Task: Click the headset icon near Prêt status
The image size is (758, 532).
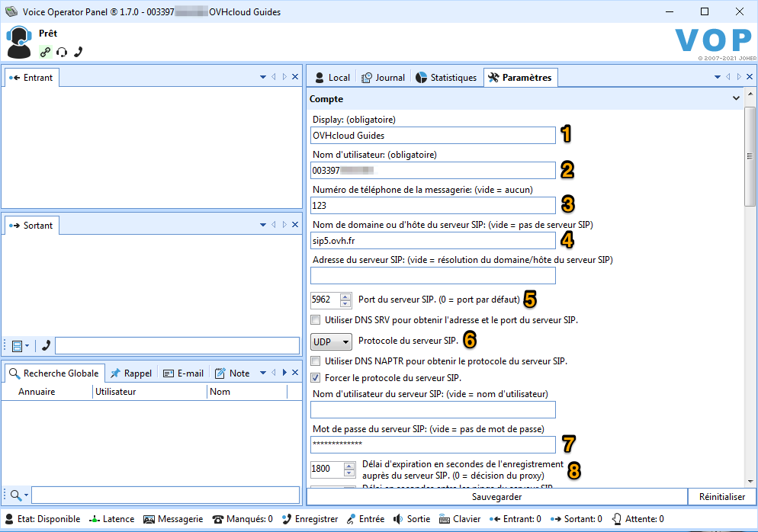Action: pos(61,52)
